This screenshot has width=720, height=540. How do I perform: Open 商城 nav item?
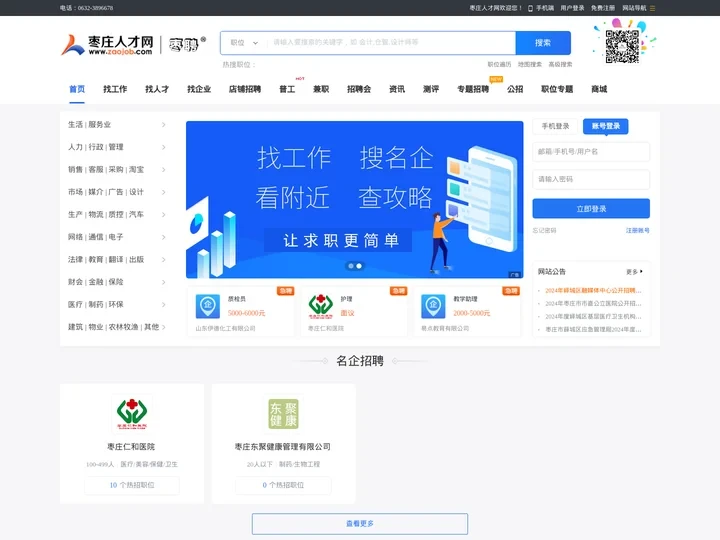tap(599, 89)
